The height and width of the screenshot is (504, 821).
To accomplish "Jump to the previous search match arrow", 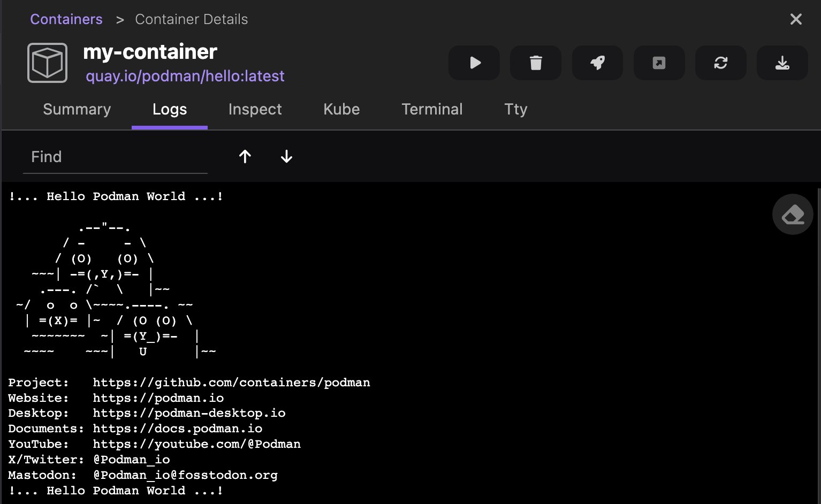I will pyautogui.click(x=245, y=156).
